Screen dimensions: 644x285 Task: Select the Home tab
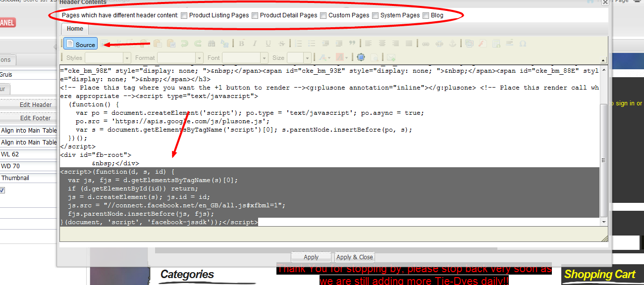pyautogui.click(x=75, y=29)
